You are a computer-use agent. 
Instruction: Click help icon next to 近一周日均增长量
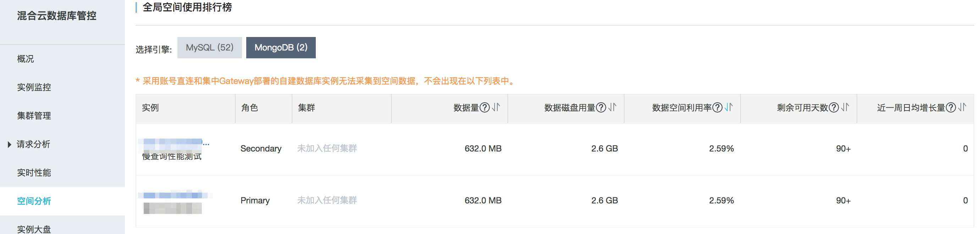tap(951, 108)
